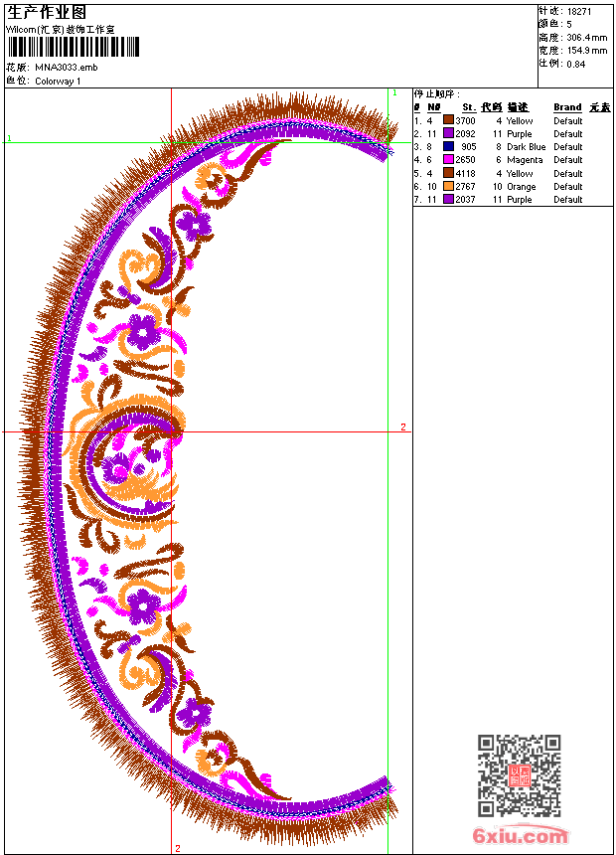Click code 8 in the Dark Blue row
This screenshot has width=616, height=855.
pos(499,147)
